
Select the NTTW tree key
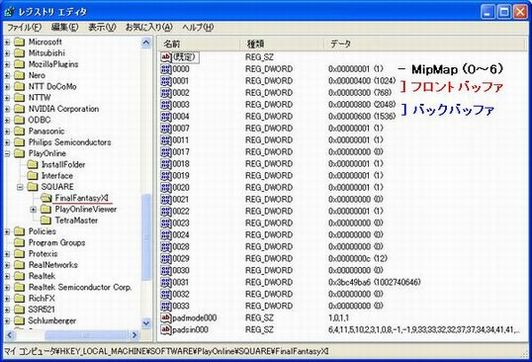tap(39, 98)
